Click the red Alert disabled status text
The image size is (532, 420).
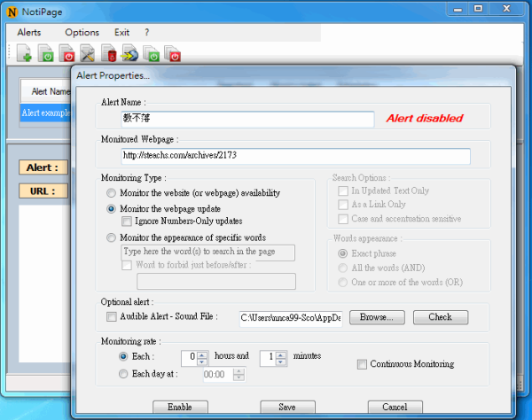425,119
